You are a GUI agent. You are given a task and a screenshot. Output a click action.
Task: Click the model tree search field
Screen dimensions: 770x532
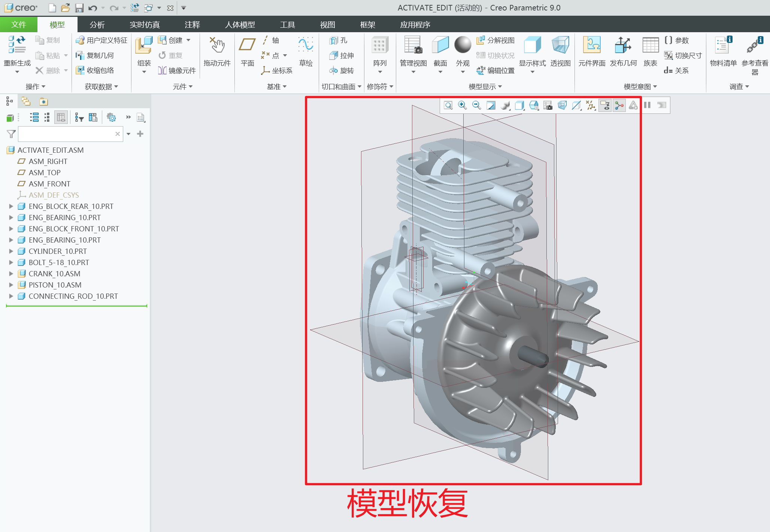(66, 134)
